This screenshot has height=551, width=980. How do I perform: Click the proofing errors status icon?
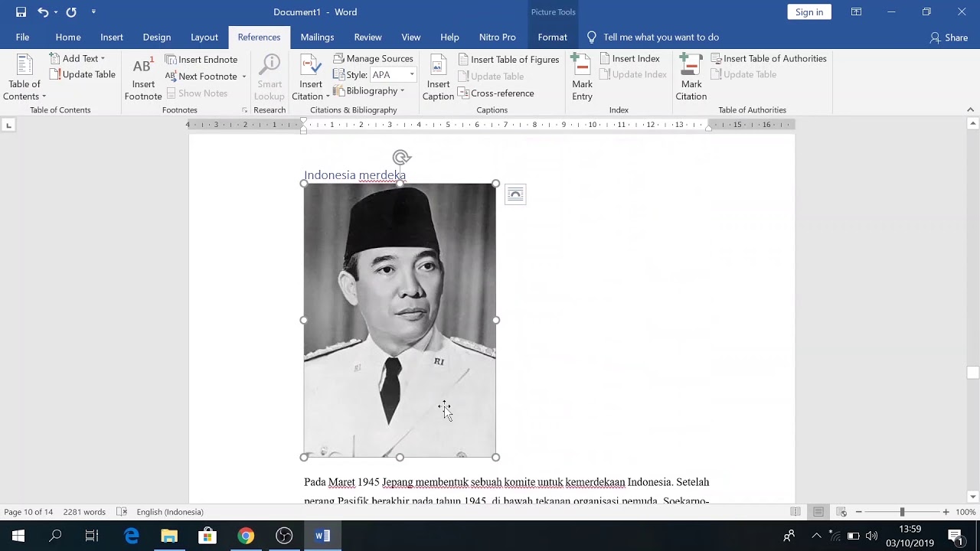[121, 512]
